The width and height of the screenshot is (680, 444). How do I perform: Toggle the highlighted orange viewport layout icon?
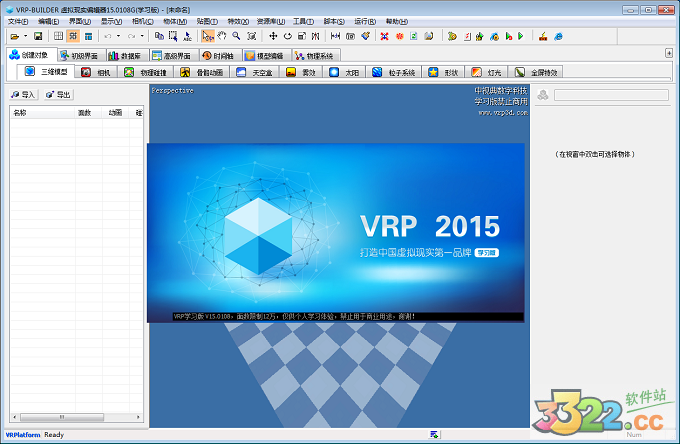[x=73, y=36]
